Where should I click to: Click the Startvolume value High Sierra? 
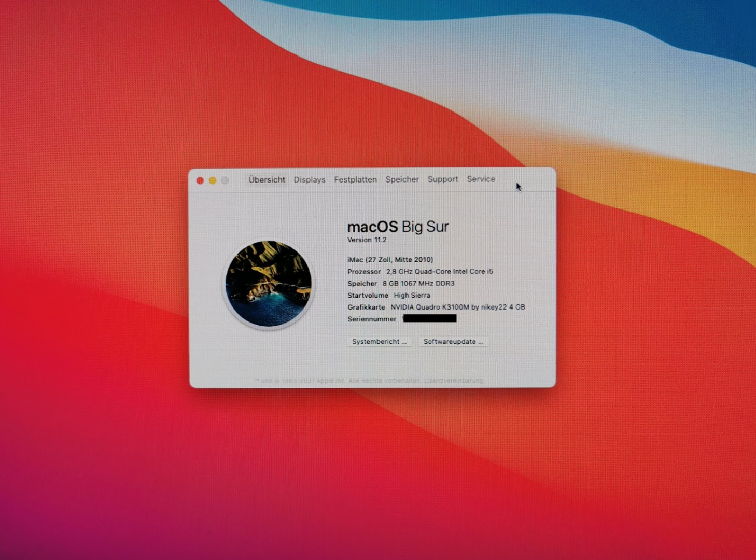tap(412, 295)
